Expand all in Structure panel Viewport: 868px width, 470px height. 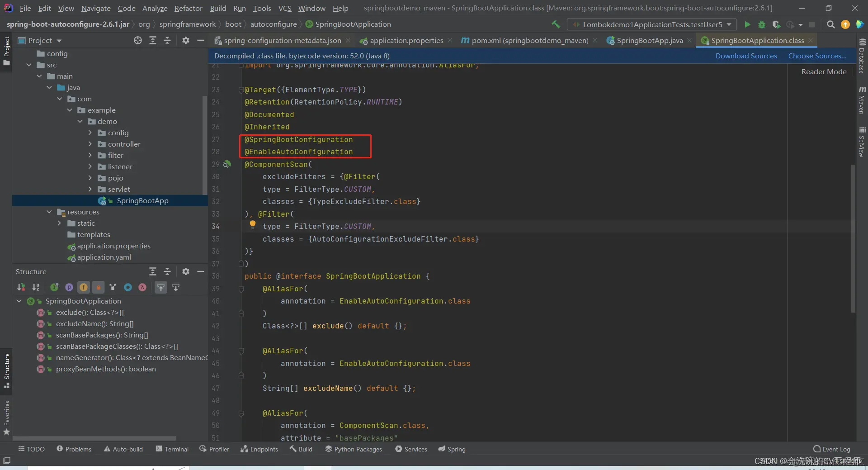point(153,271)
